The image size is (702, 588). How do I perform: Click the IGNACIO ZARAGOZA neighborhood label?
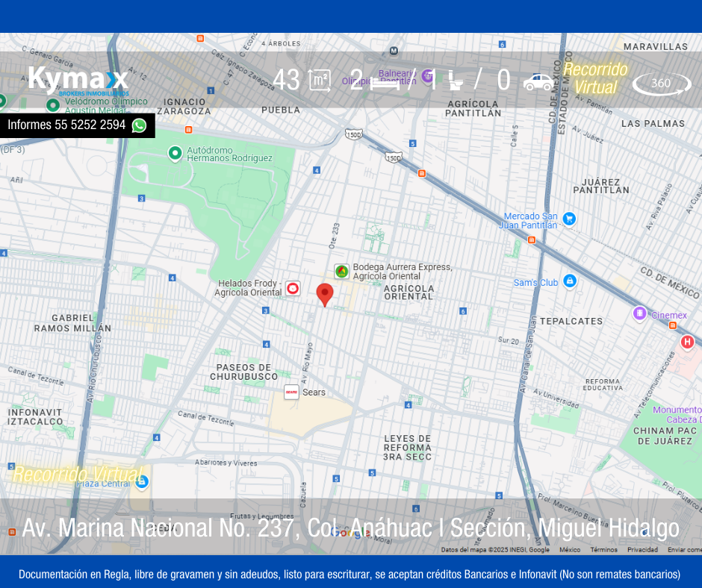[x=184, y=107]
